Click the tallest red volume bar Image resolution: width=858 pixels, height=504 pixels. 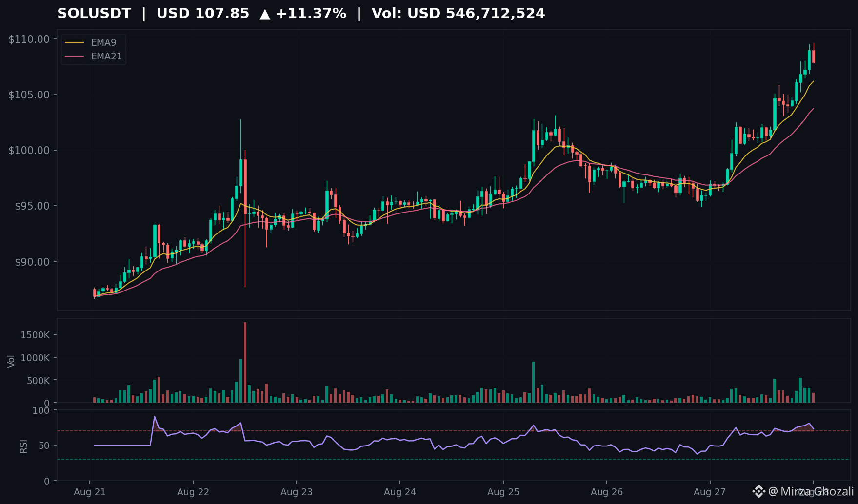(245, 362)
